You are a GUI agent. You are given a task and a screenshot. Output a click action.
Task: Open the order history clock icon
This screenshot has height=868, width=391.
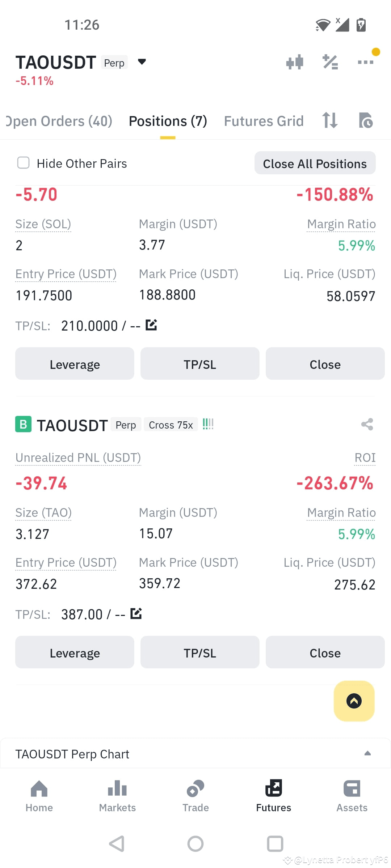click(365, 120)
